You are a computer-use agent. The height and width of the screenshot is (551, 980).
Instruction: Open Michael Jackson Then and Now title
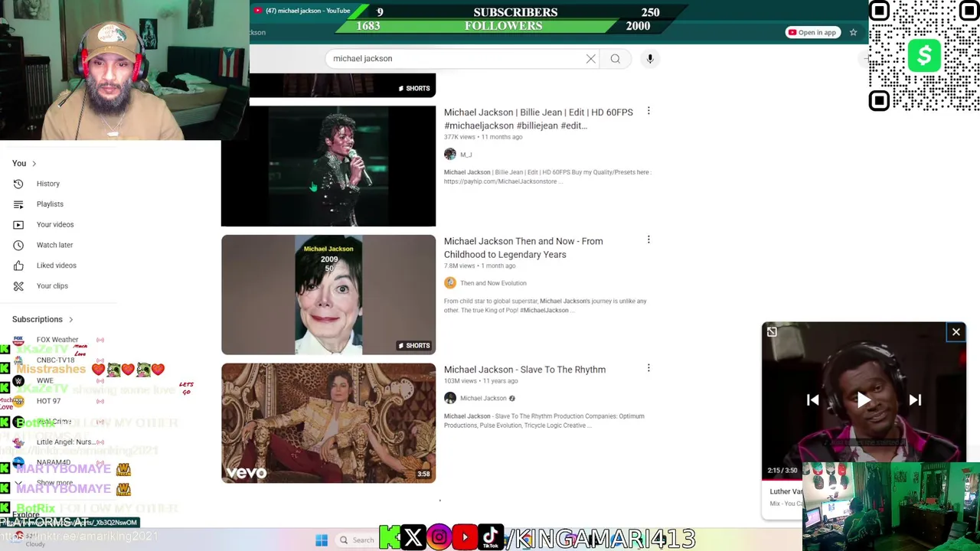[x=523, y=248]
